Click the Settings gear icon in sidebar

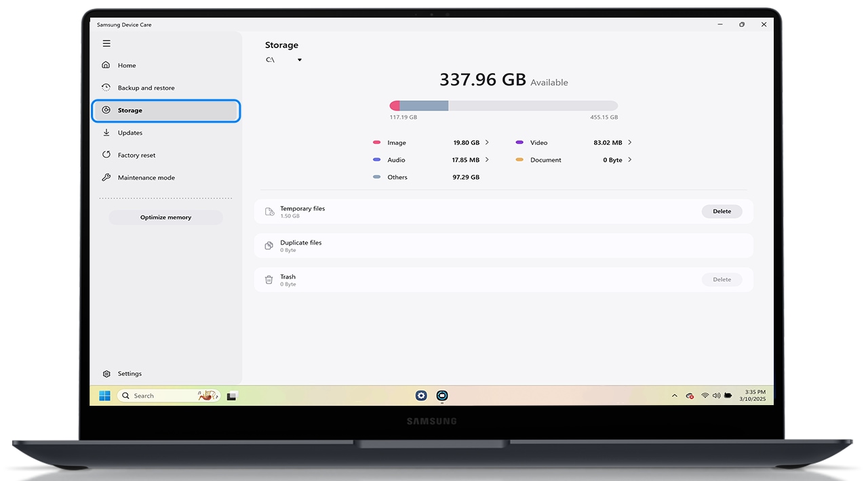pos(106,374)
